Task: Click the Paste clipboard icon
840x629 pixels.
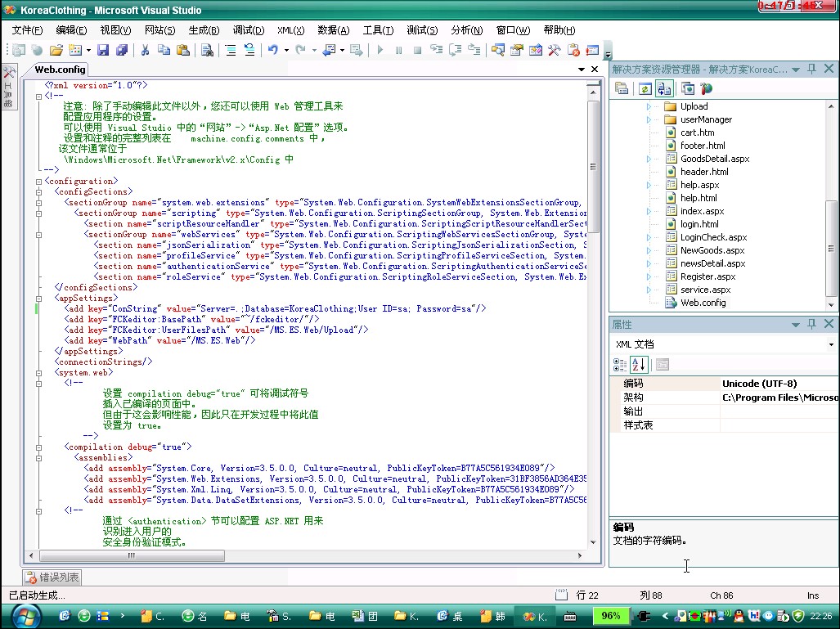Action: (x=183, y=51)
